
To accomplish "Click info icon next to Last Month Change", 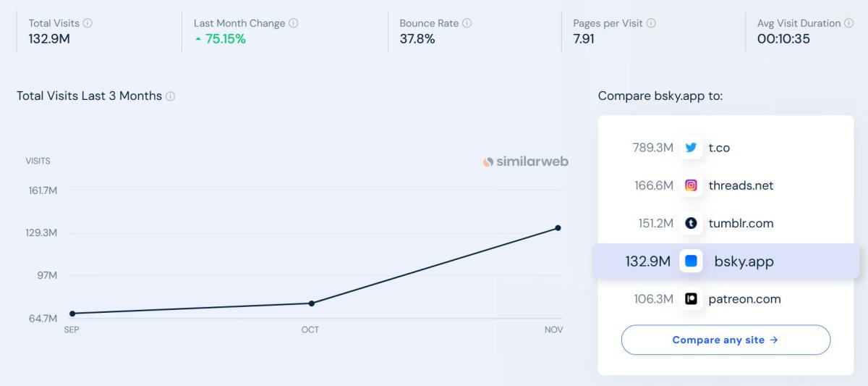I will point(294,23).
